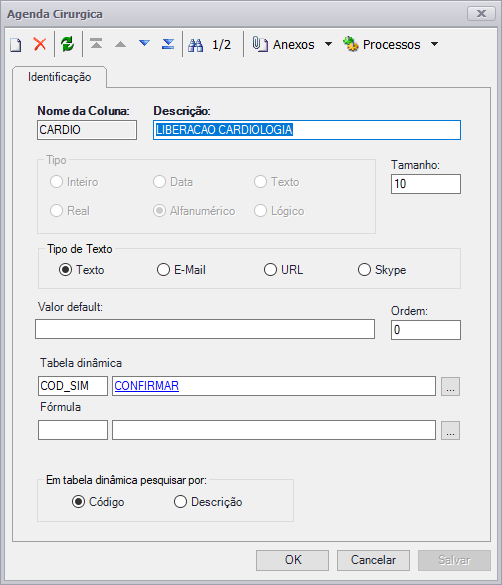Click the Nome da Coluna field CARDIO
Image resolution: width=502 pixels, height=585 pixels.
tap(87, 130)
